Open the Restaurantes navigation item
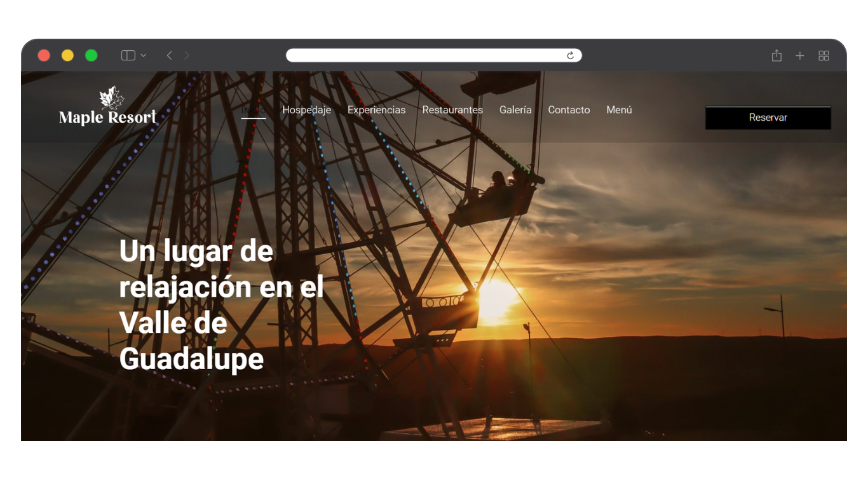 click(452, 110)
